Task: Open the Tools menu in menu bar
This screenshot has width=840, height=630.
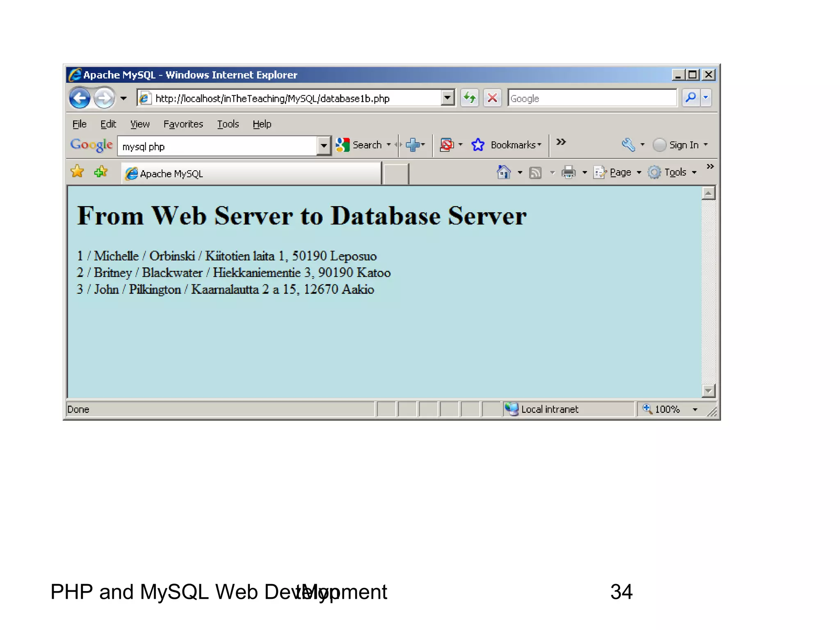Action: point(228,124)
